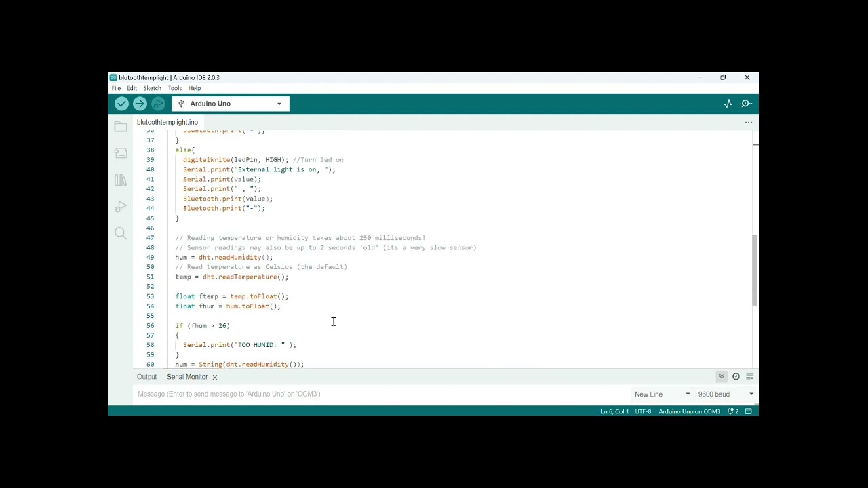This screenshot has height=488, width=868.
Task: Open the Serial Monitor magnifier icon
Action: point(746,104)
